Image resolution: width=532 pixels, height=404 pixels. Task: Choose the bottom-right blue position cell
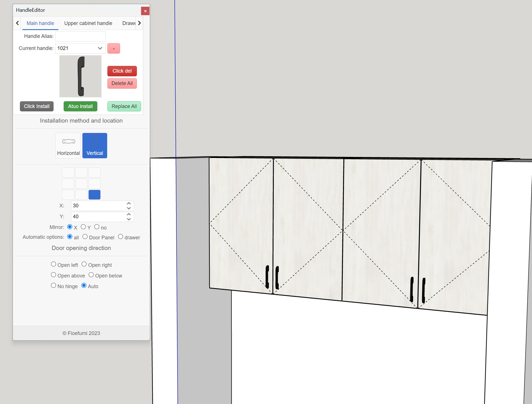pyautogui.click(x=95, y=195)
